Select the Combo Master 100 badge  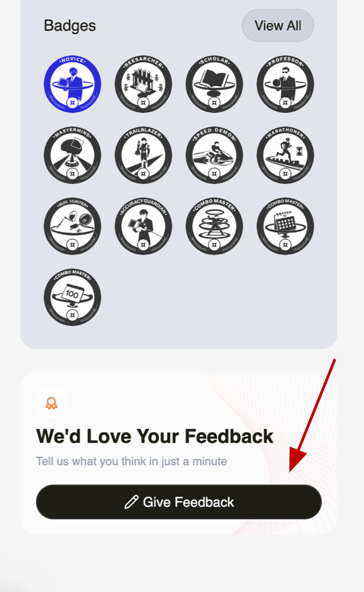(x=72, y=297)
